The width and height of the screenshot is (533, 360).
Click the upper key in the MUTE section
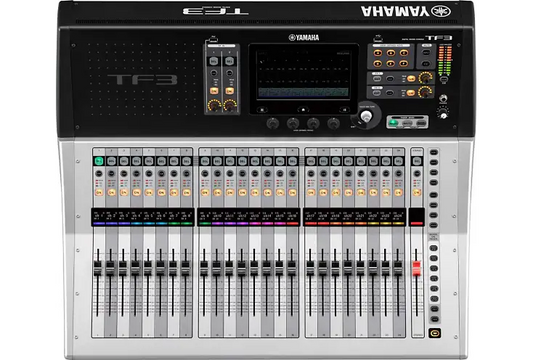pos(426,53)
